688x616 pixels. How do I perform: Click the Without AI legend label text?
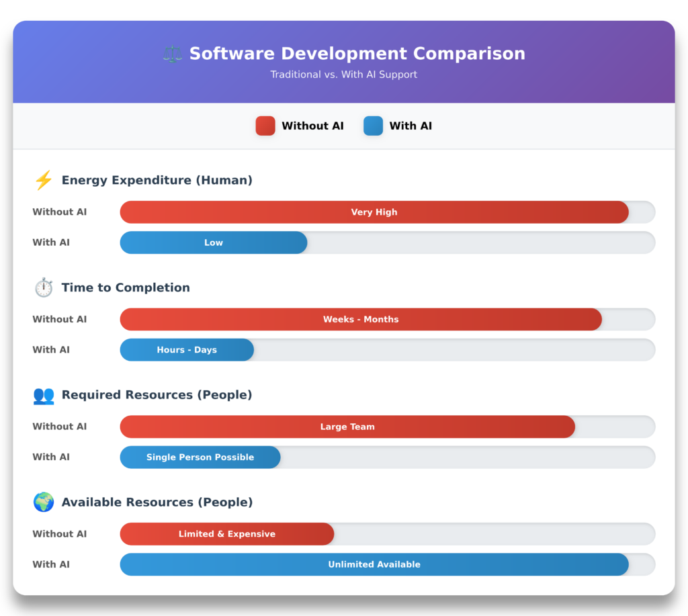pos(312,126)
